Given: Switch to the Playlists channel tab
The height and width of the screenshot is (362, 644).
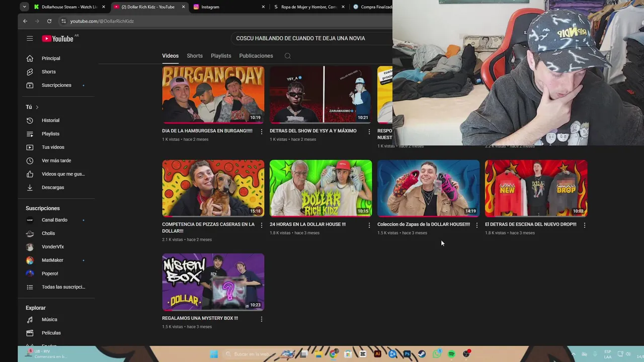Looking at the screenshot, I should point(221,56).
